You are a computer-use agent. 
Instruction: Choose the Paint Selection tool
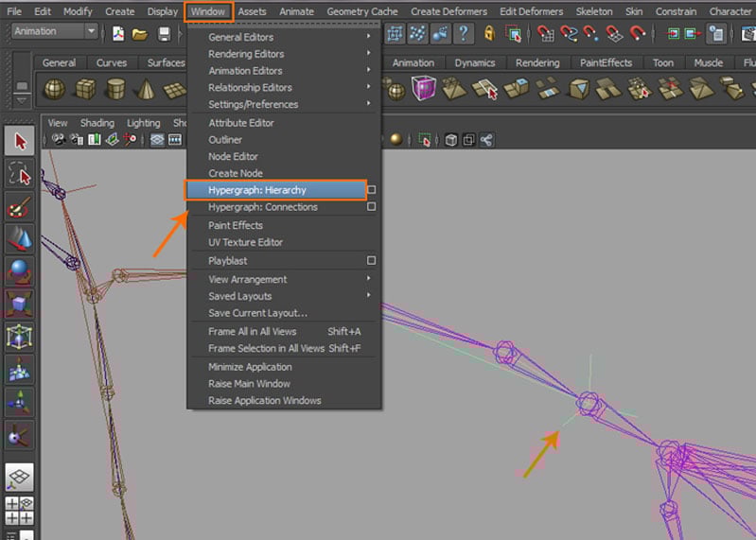click(20, 206)
